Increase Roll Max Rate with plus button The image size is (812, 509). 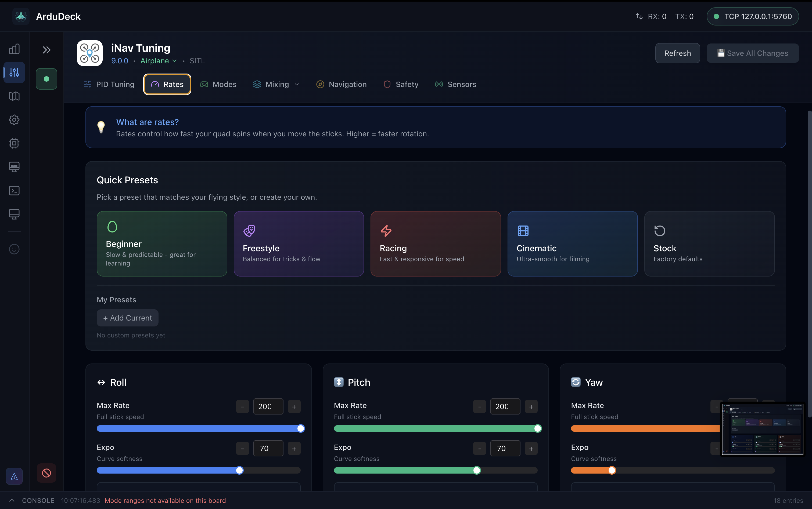click(x=294, y=407)
